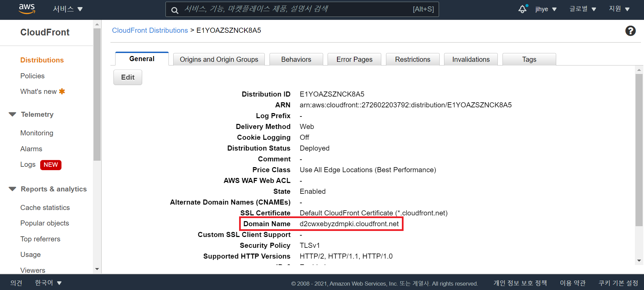Open the jihye account menu
This screenshot has height=290, width=644.
pyautogui.click(x=546, y=9)
